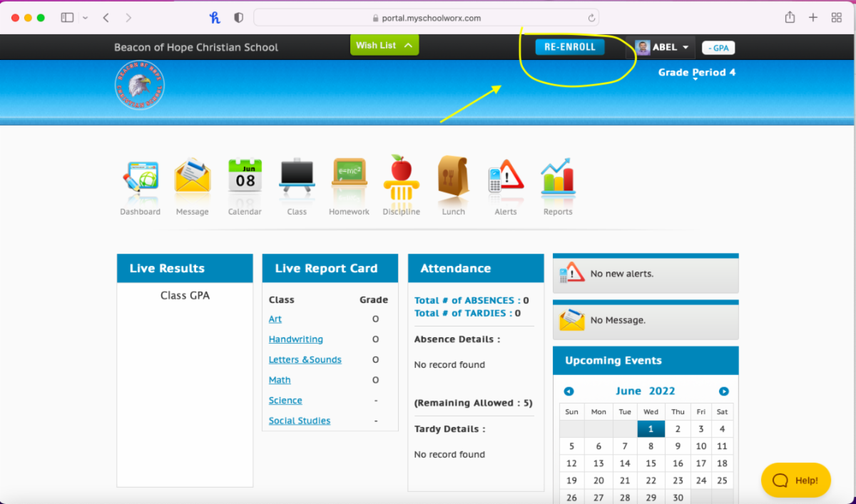
Task: Click the alert icon beside No new alerts
Action: (x=572, y=273)
